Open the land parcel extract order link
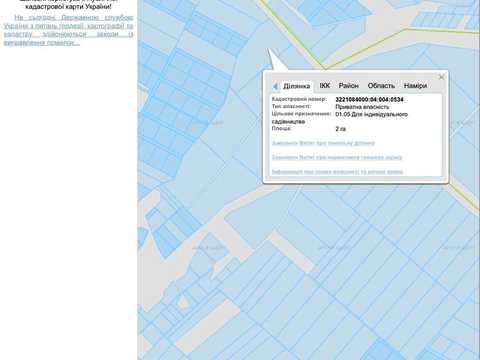 [x=323, y=143]
